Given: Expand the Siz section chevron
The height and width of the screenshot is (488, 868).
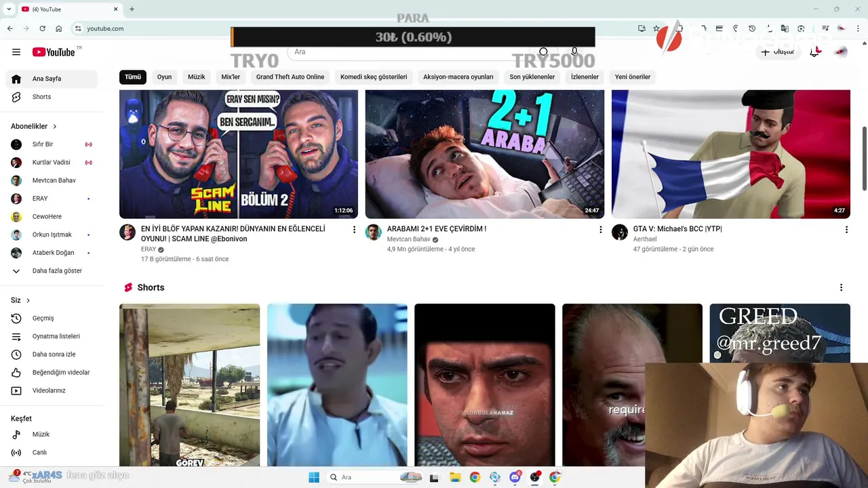Looking at the screenshot, I should 28,300.
